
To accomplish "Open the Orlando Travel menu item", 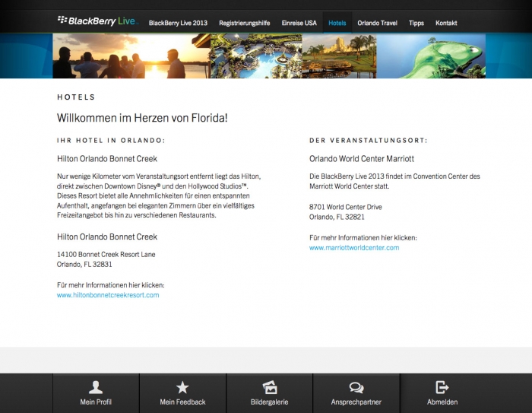I will (377, 23).
